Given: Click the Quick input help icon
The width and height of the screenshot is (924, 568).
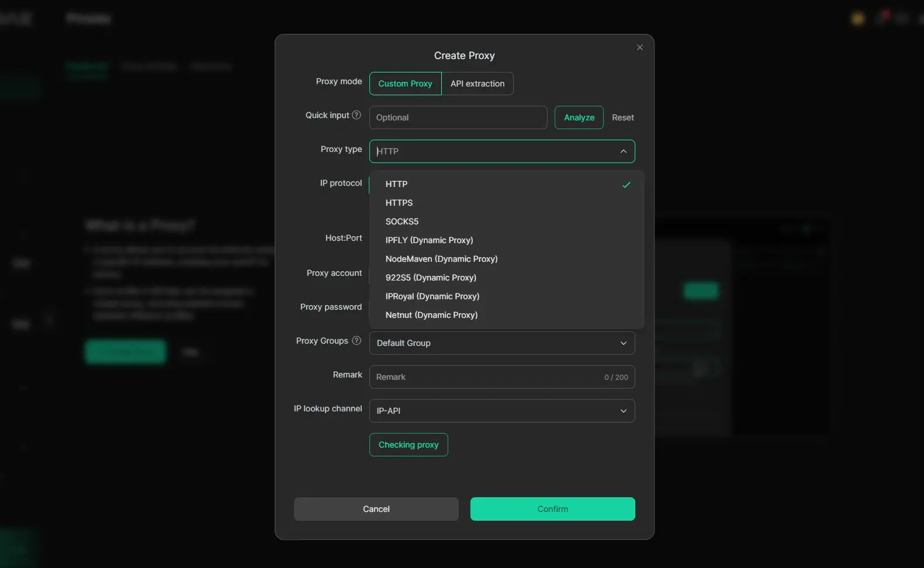Looking at the screenshot, I should pos(357,115).
